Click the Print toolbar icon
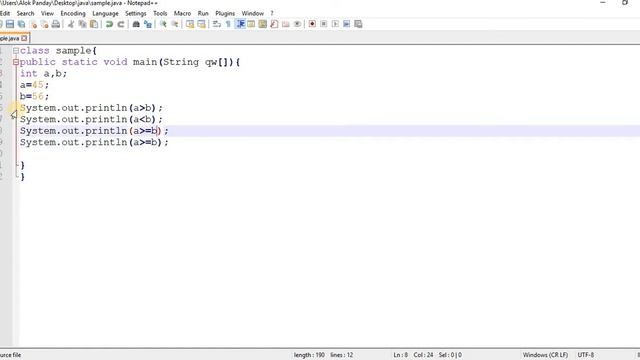 tap(56, 24)
